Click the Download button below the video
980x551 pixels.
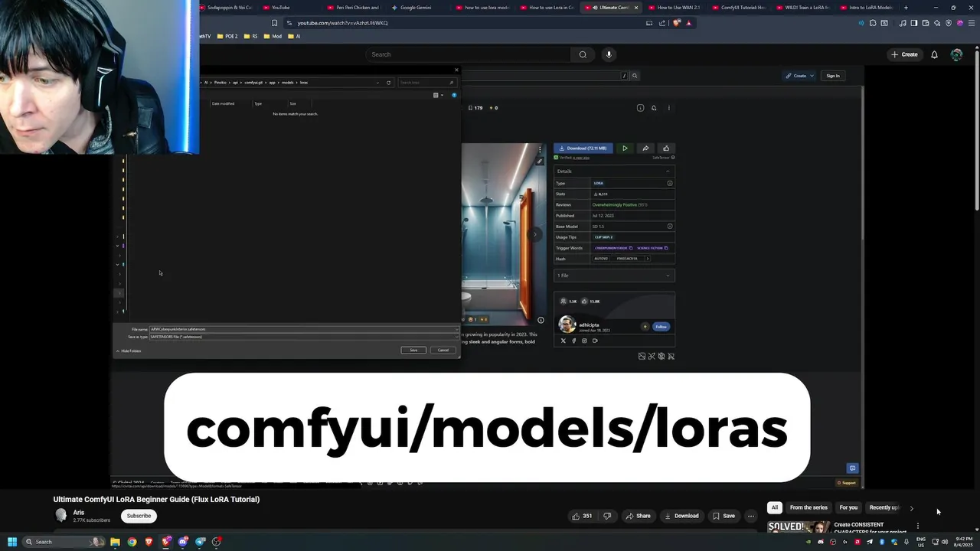click(x=681, y=516)
